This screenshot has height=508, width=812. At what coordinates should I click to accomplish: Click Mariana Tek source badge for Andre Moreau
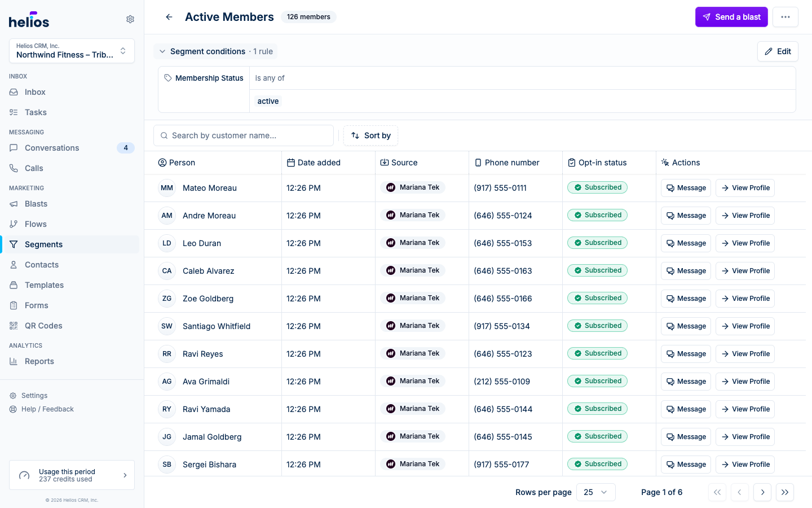(x=413, y=215)
